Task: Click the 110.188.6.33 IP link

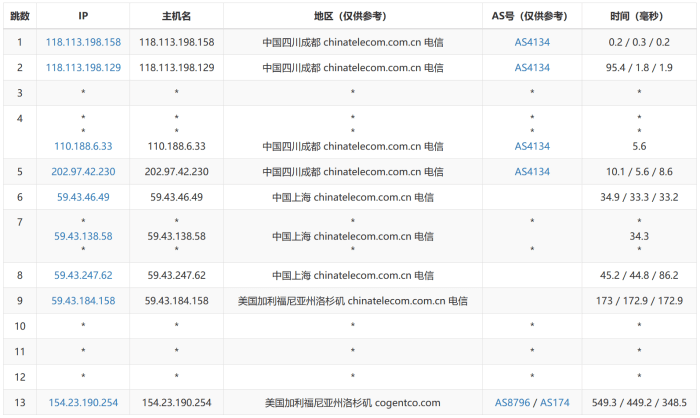Action: (x=83, y=146)
